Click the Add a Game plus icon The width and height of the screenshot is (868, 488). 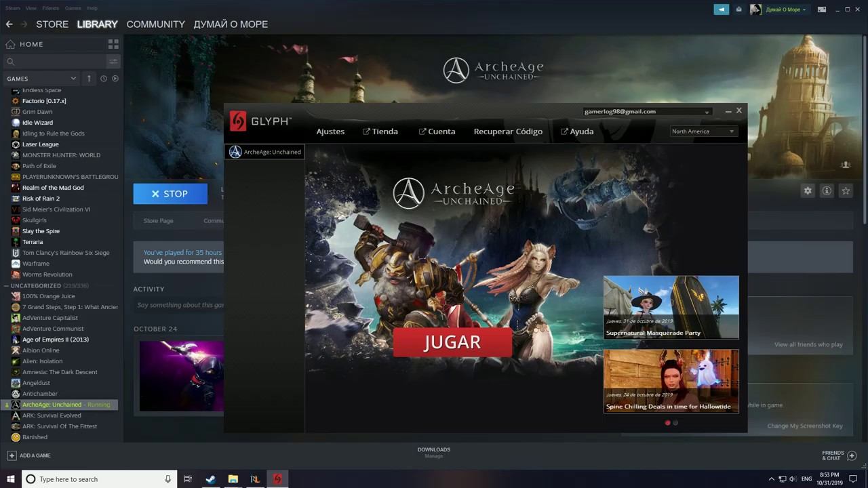tap(12, 455)
